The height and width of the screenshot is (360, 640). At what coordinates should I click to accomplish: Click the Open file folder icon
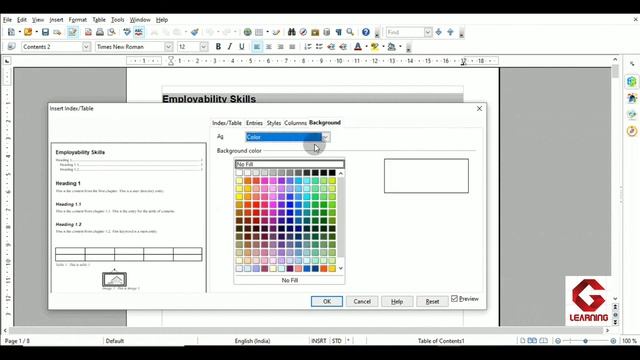click(28, 32)
